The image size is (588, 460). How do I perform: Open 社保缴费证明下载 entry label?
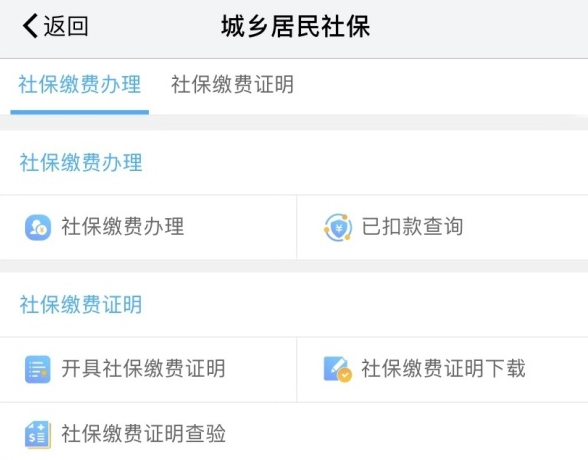443,369
